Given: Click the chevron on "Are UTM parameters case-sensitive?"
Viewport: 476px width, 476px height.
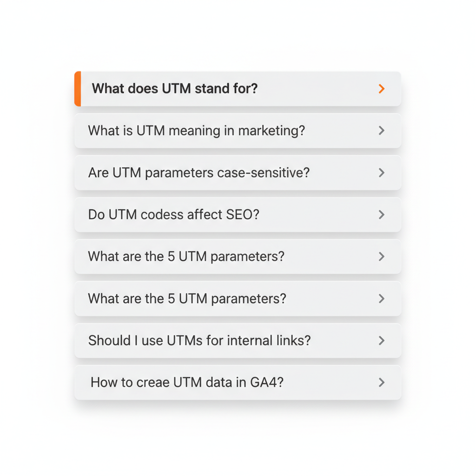Looking at the screenshot, I should [381, 173].
